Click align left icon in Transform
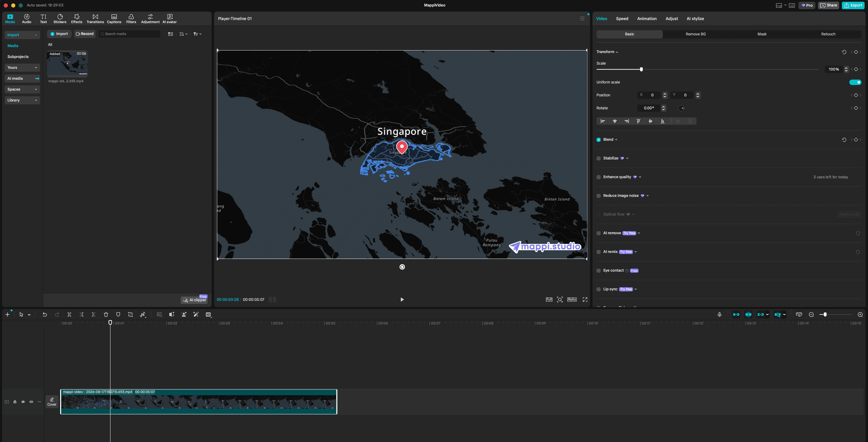Viewport: 868px width, 442px height. (603, 121)
